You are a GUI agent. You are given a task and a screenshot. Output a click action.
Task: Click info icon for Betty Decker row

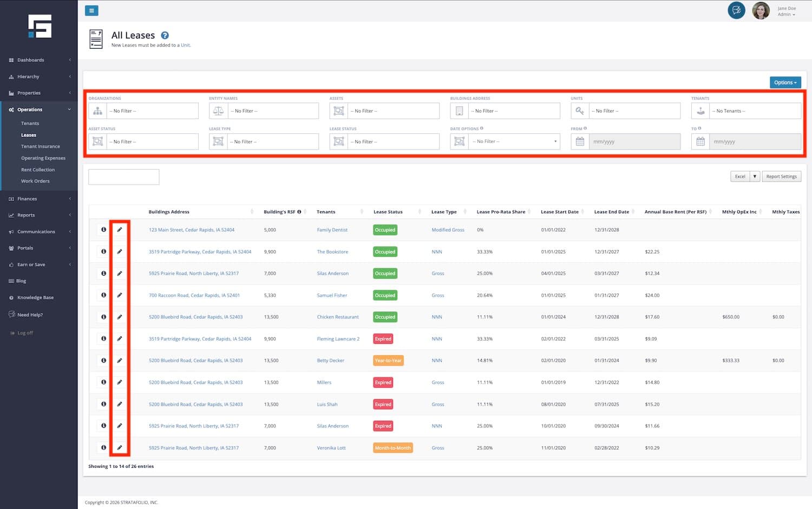click(x=103, y=360)
